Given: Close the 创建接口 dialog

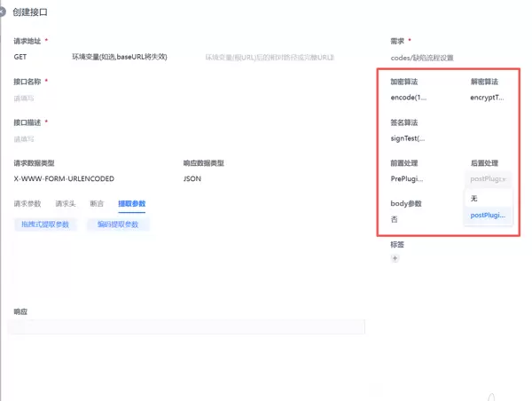Looking at the screenshot, I should [2, 12].
